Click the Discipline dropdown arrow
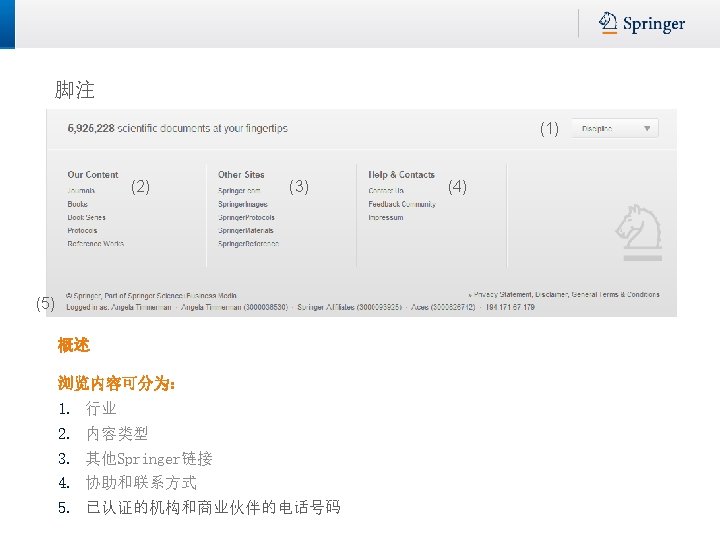 647,129
